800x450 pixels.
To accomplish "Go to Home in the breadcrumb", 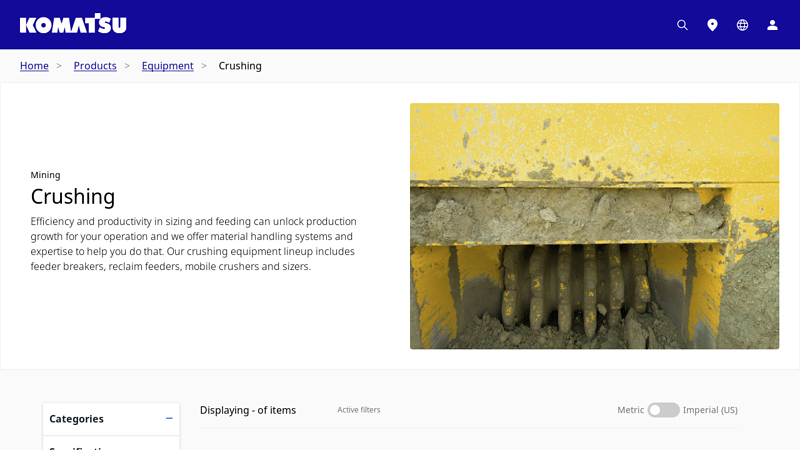I will [34, 66].
